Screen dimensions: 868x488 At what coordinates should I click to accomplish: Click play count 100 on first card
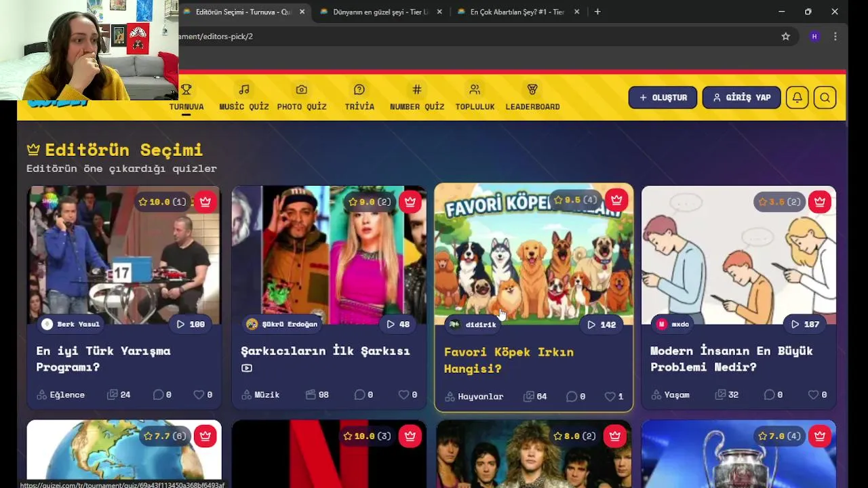point(191,324)
